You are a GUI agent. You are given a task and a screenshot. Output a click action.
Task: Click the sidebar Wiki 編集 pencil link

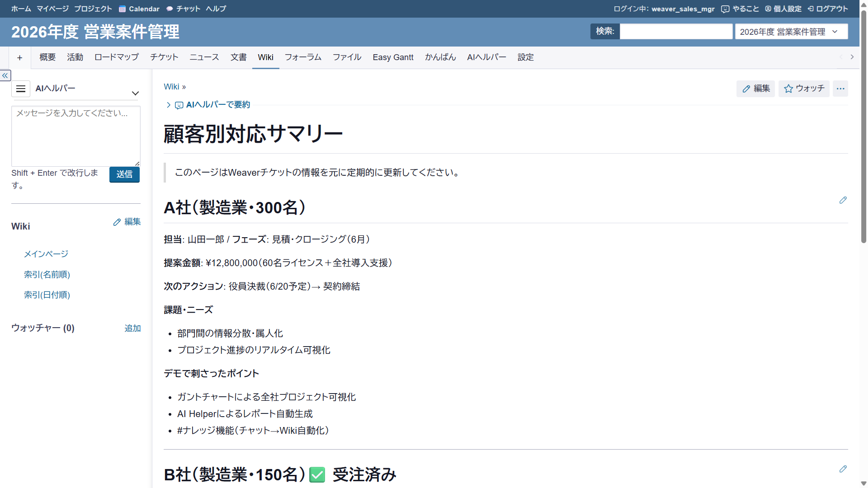click(x=127, y=222)
